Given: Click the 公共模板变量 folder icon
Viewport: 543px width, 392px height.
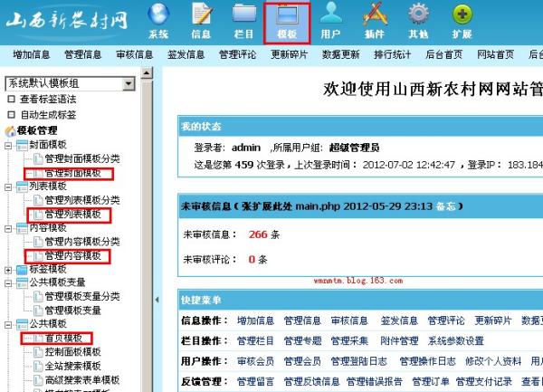Looking at the screenshot, I should coord(22,283).
